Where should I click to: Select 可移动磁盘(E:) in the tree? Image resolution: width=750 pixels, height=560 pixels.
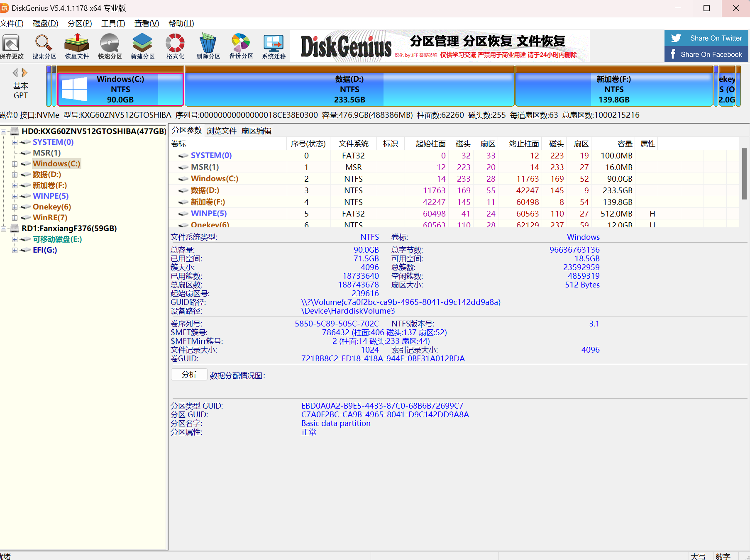point(57,239)
